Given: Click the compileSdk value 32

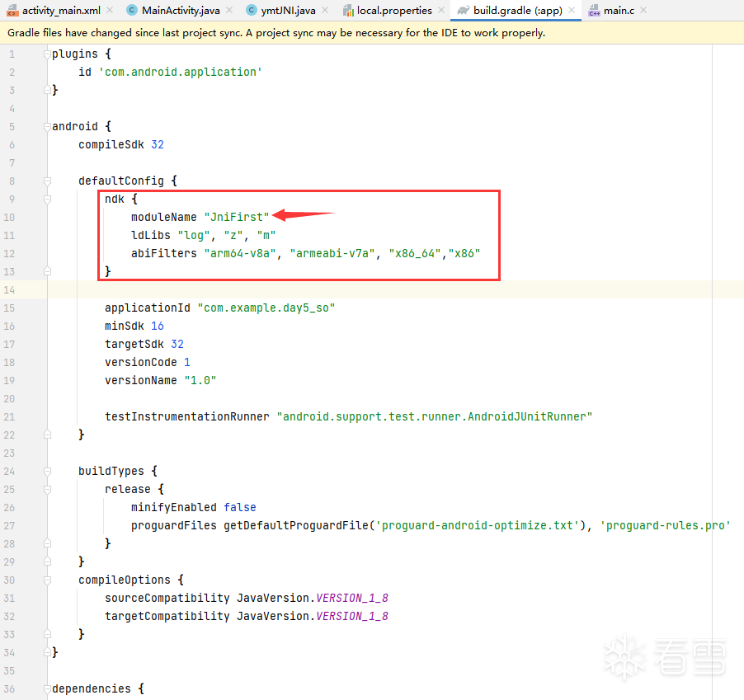Looking at the screenshot, I should tap(158, 144).
